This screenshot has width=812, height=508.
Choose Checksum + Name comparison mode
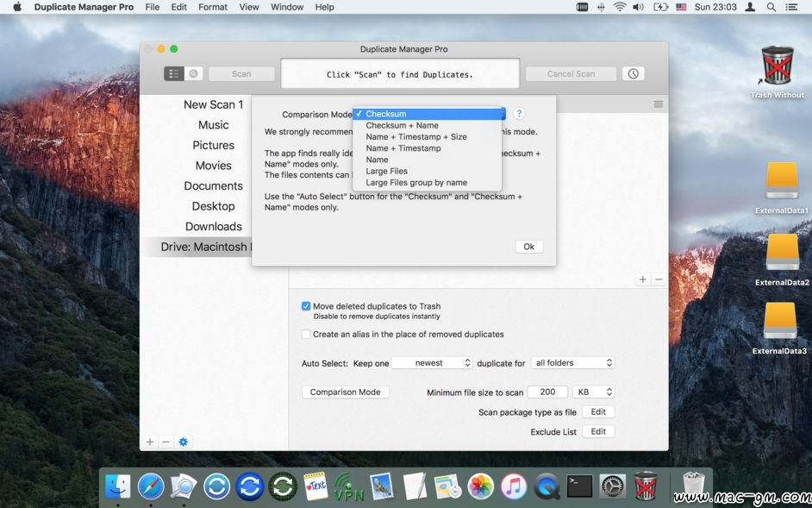[428, 125]
